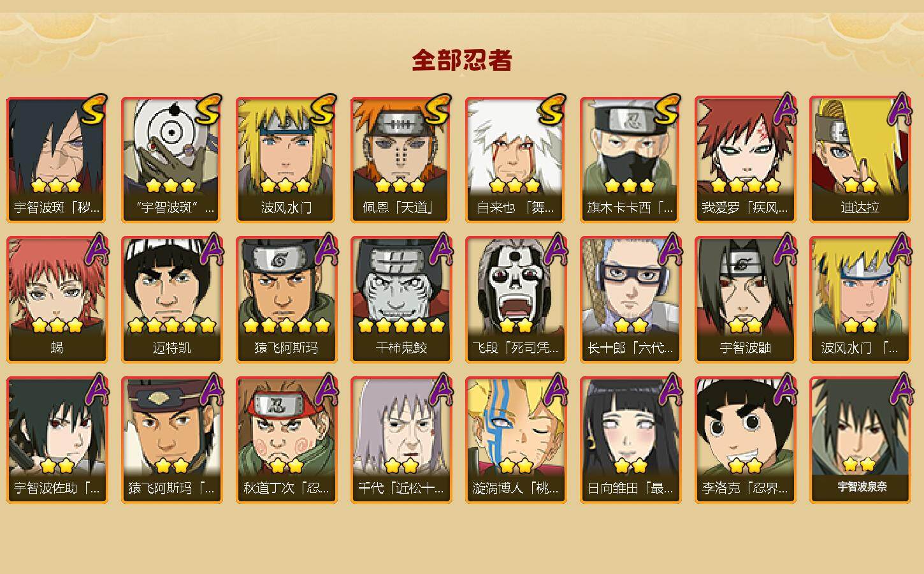Click the 宇智波鼬 character card
924x574 pixels.
(745, 300)
